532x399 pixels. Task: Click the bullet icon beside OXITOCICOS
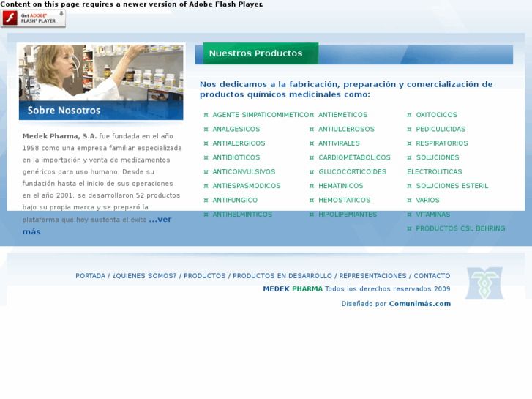pos(410,115)
